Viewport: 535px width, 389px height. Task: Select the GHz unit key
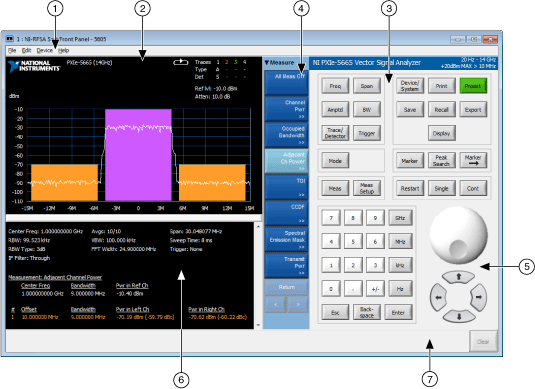[400, 218]
